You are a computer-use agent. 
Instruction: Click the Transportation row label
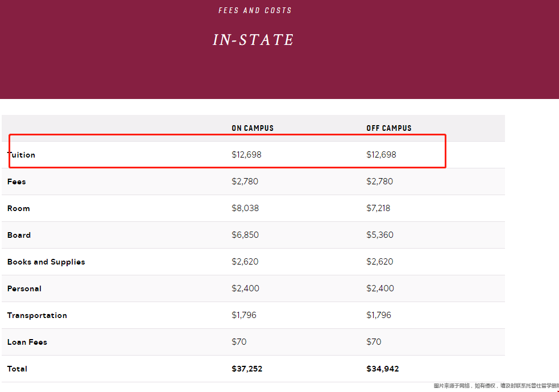[37, 315]
